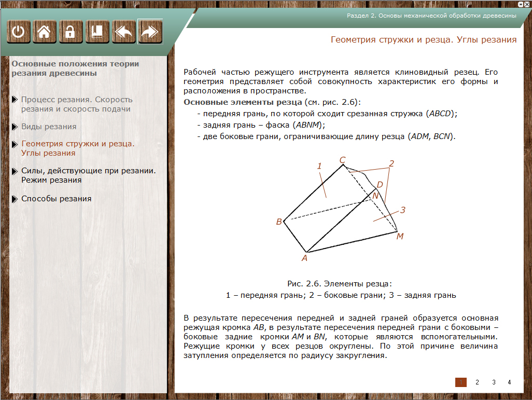Image resolution: width=532 pixels, height=400 pixels.
Task: Go to the home screen icon
Action: (45, 32)
